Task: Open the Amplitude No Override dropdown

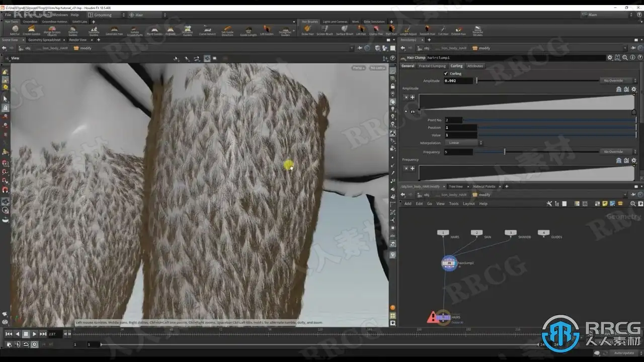Action: pyautogui.click(x=618, y=80)
